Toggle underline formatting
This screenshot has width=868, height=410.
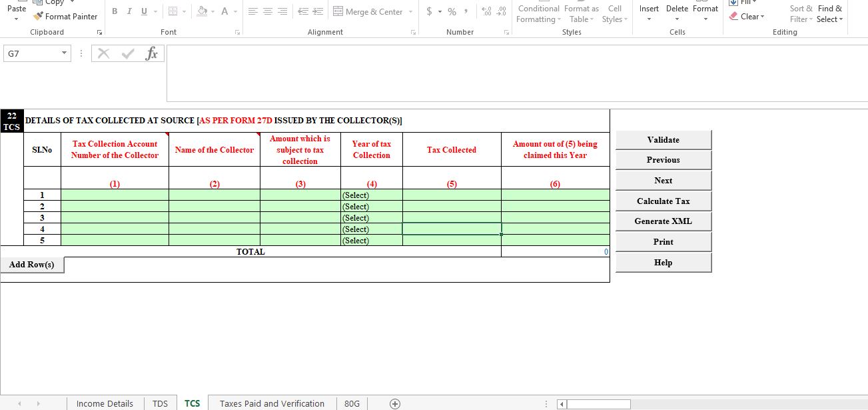[x=144, y=11]
